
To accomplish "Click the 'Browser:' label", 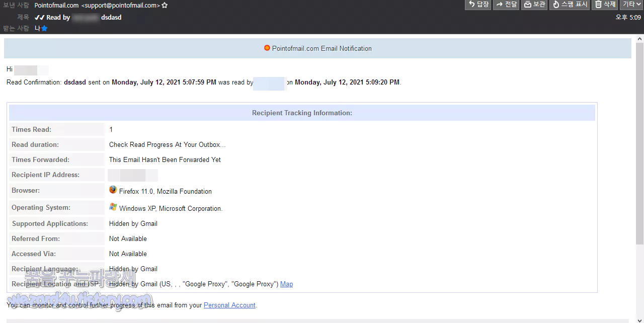I will 26,191.
